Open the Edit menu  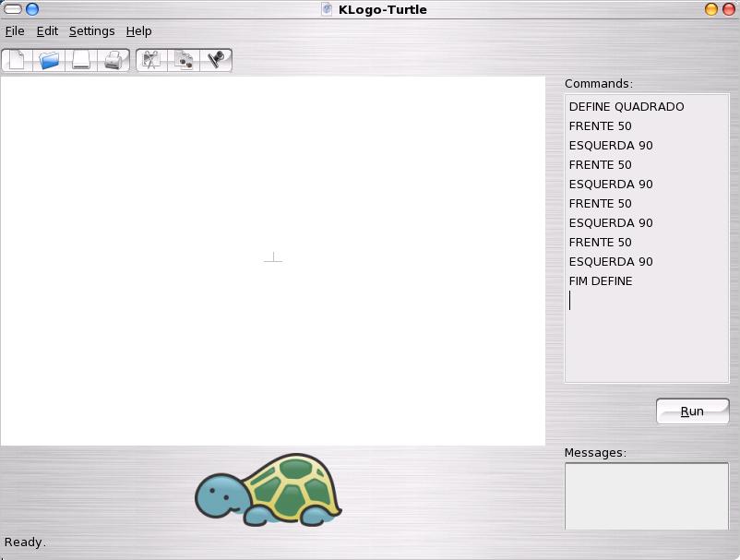(47, 30)
